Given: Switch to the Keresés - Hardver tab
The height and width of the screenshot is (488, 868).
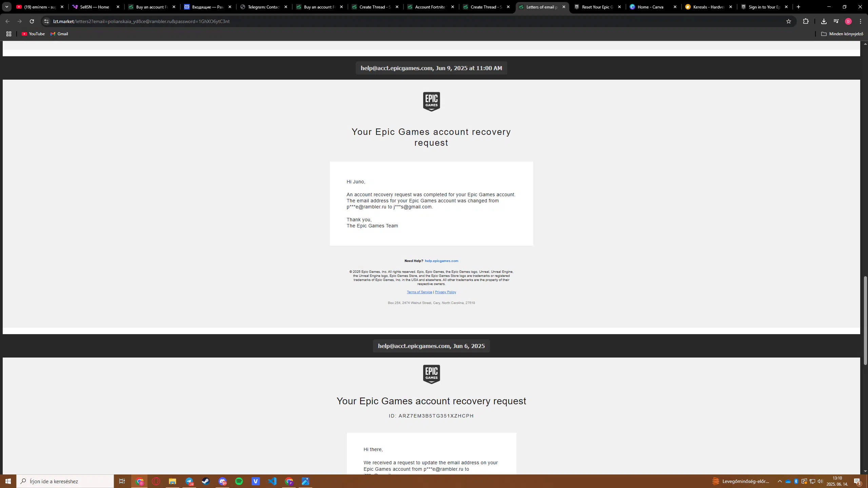Looking at the screenshot, I should [x=709, y=7].
